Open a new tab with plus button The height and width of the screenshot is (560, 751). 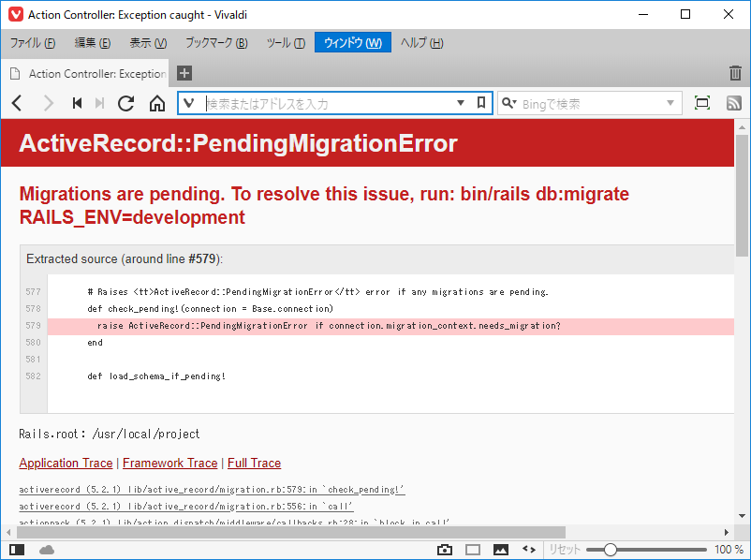tap(184, 73)
